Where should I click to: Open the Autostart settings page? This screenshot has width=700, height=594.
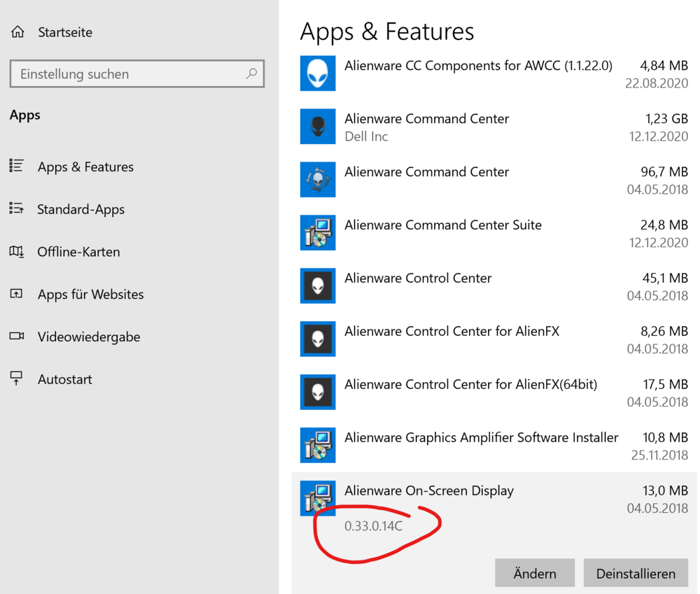pos(64,379)
